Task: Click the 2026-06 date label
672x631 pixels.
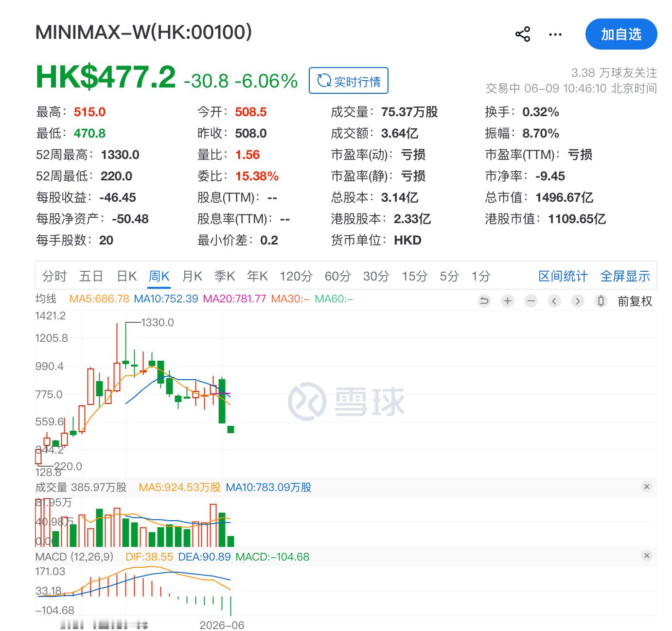Action: 222,625
